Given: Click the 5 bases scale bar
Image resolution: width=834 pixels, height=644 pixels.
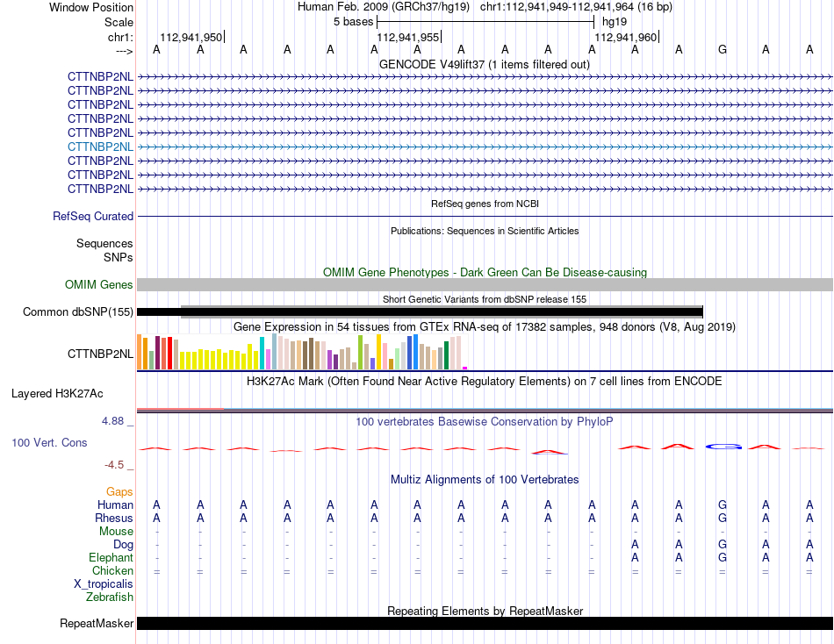Looking at the screenshot, I should coord(485,22).
